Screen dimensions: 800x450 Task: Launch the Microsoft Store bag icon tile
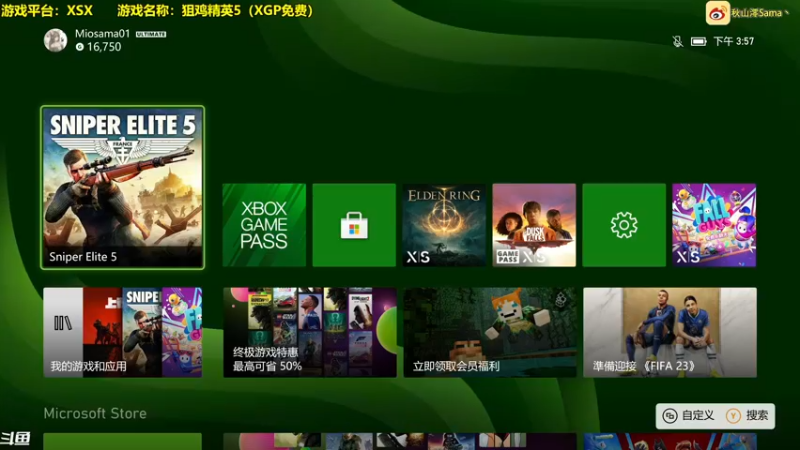pyautogui.click(x=354, y=225)
